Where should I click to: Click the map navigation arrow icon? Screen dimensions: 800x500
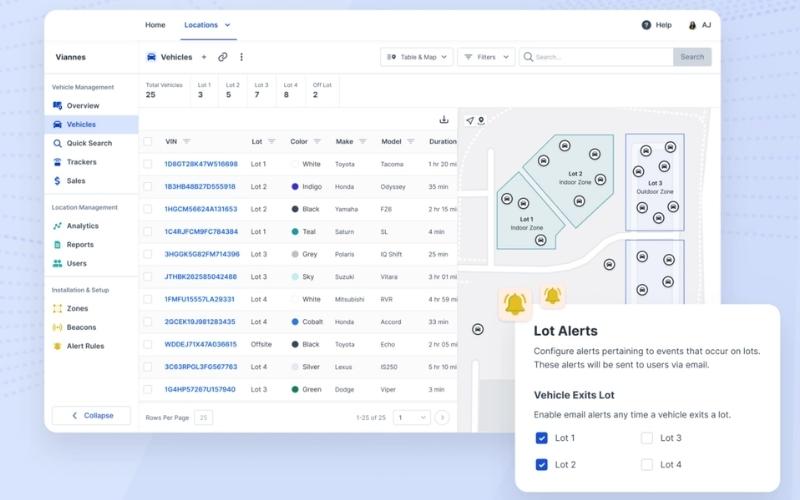(470, 120)
